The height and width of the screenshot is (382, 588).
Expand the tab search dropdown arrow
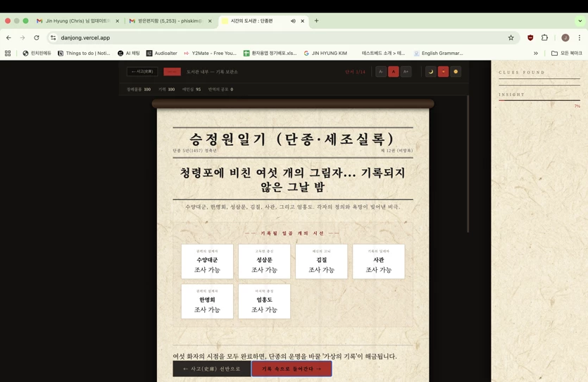580,21
